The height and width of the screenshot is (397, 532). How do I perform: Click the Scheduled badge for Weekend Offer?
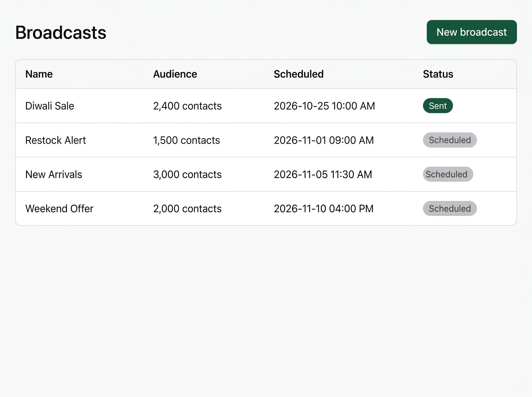click(x=450, y=209)
